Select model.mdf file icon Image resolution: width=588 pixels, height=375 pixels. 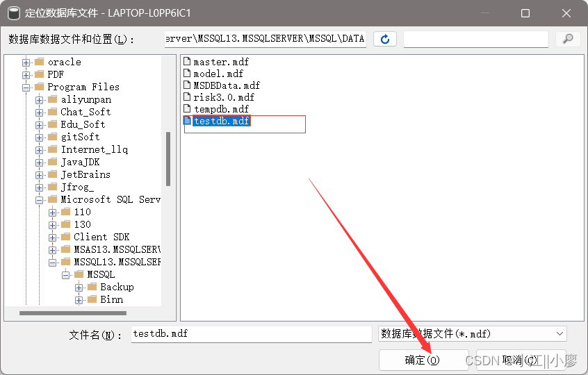187,73
